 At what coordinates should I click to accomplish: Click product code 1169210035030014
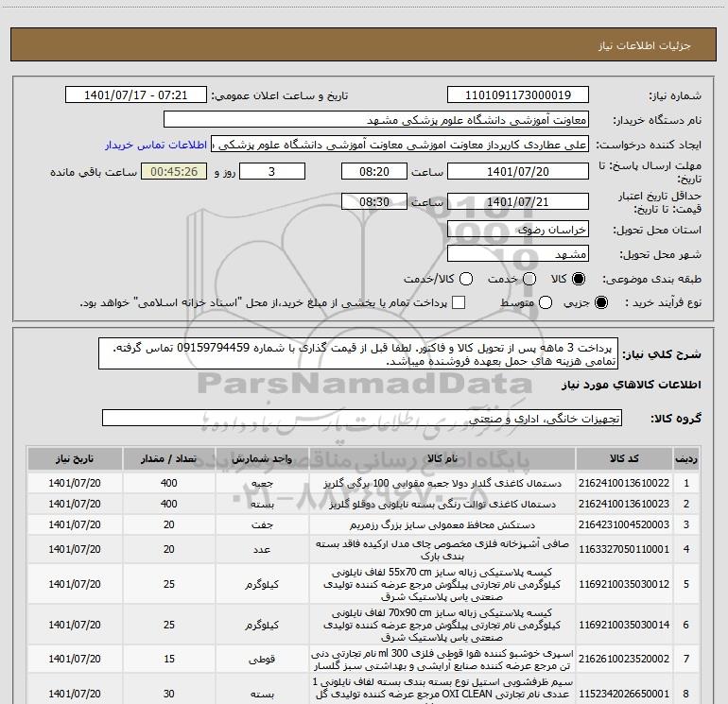pyautogui.click(x=624, y=625)
